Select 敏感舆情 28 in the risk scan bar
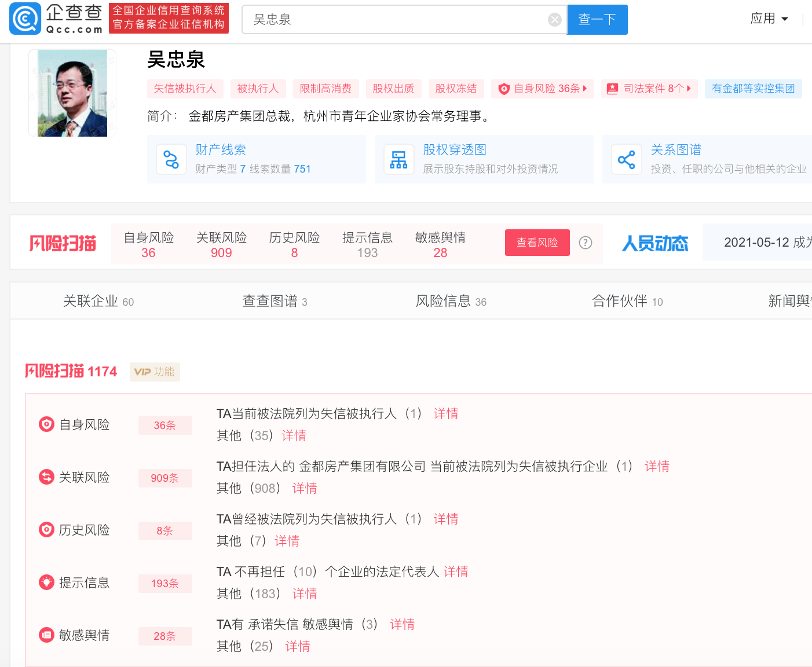812x667 pixels. click(x=441, y=245)
